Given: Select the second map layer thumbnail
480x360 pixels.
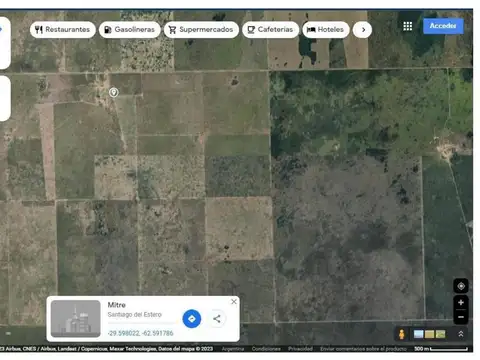Looking at the screenshot, I should 429,334.
